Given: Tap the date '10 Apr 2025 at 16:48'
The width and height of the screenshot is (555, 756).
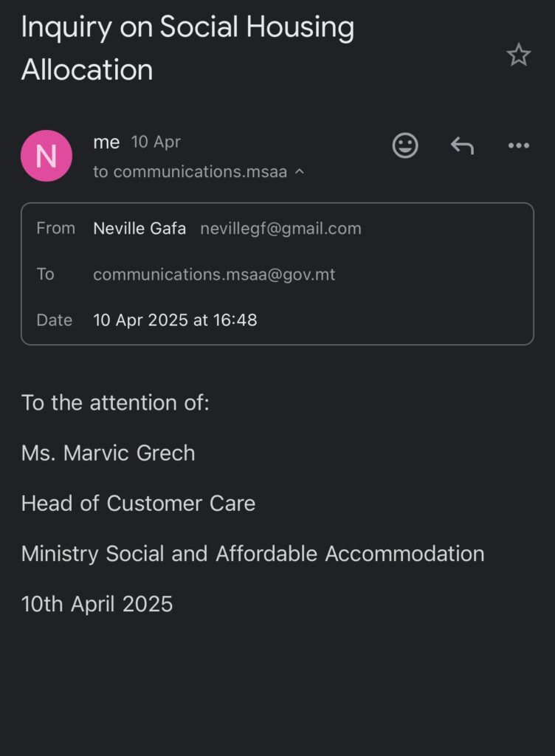Looking at the screenshot, I should [x=175, y=320].
